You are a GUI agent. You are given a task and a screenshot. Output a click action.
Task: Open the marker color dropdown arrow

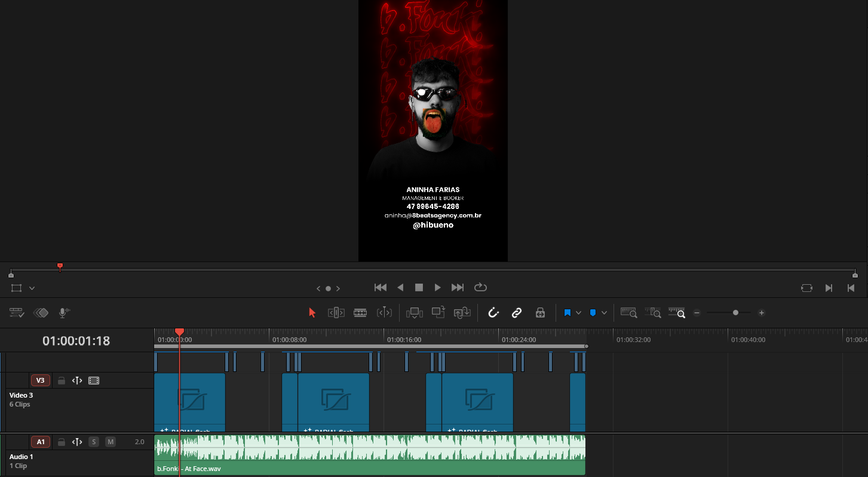[x=604, y=313]
